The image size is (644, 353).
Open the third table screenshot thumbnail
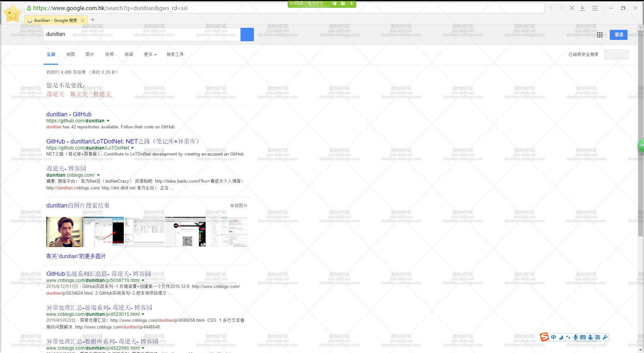(145, 232)
